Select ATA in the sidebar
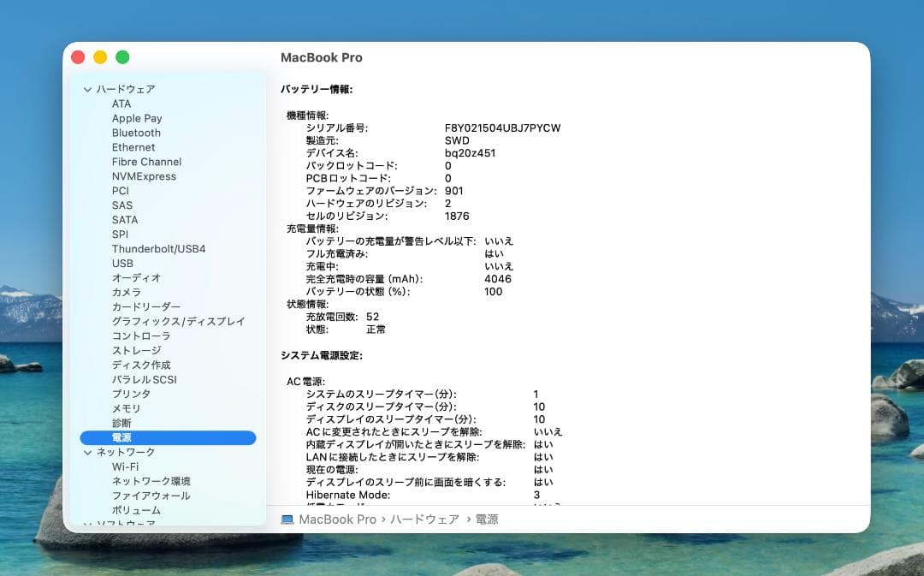 click(121, 104)
